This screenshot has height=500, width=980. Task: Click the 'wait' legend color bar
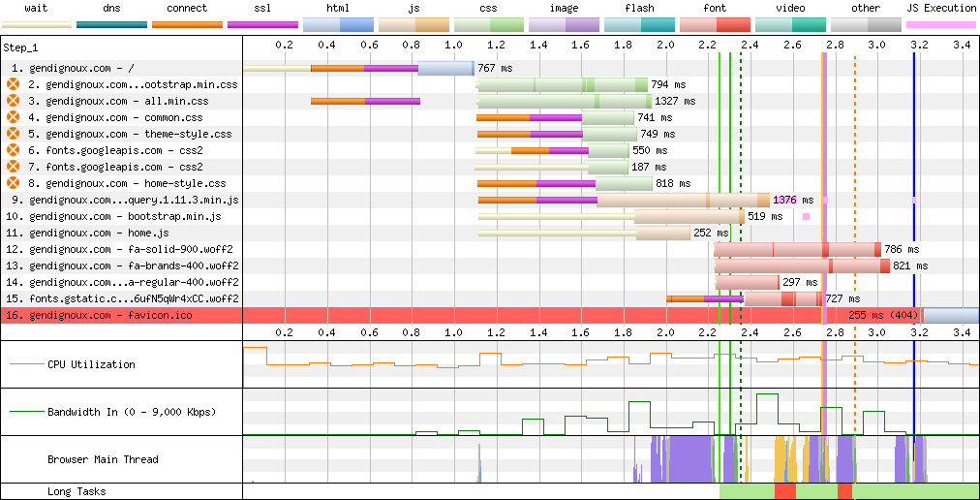tap(37, 24)
